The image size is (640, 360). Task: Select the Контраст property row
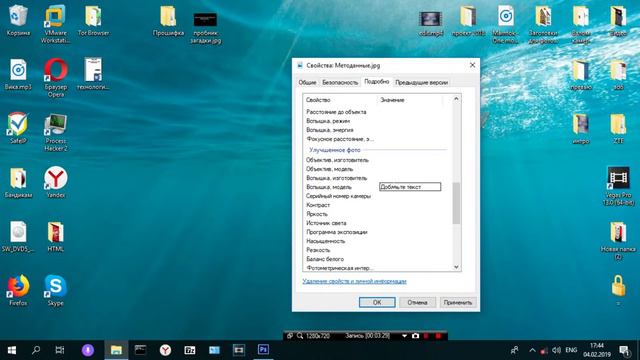tap(378, 205)
